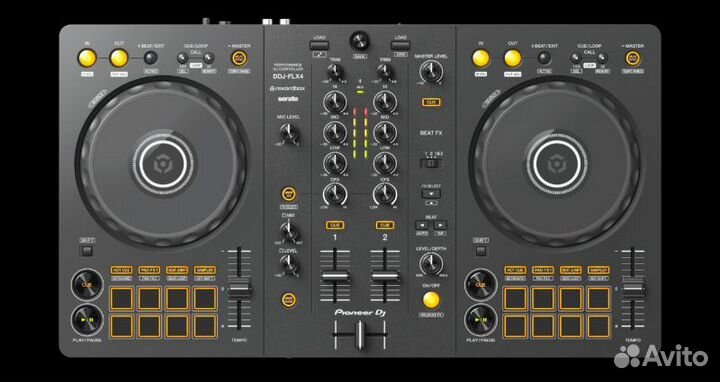Turn Beat FX ON/OFF with yellow button
This screenshot has height=382, width=720.
(431, 300)
